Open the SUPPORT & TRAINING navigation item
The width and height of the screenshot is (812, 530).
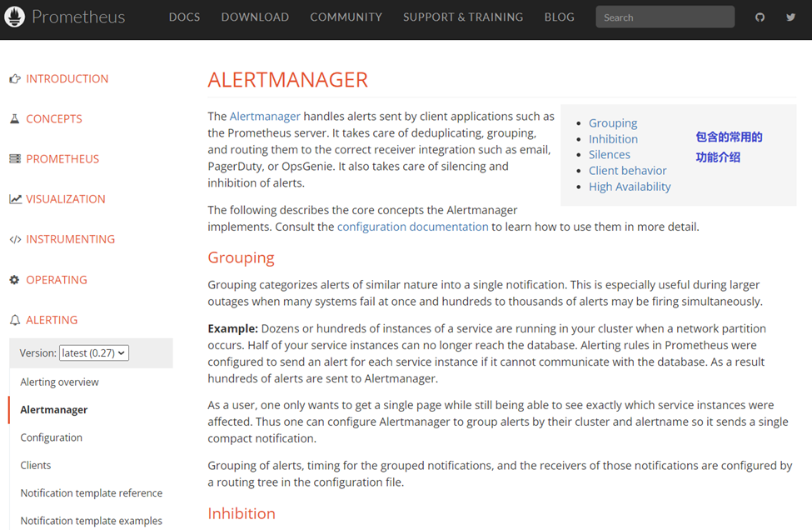tap(463, 17)
